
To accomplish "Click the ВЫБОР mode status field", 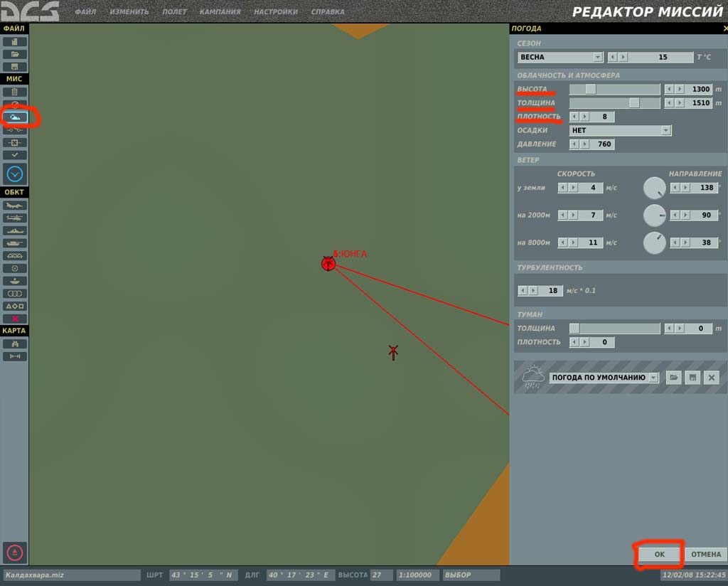I will pyautogui.click(x=471, y=575).
